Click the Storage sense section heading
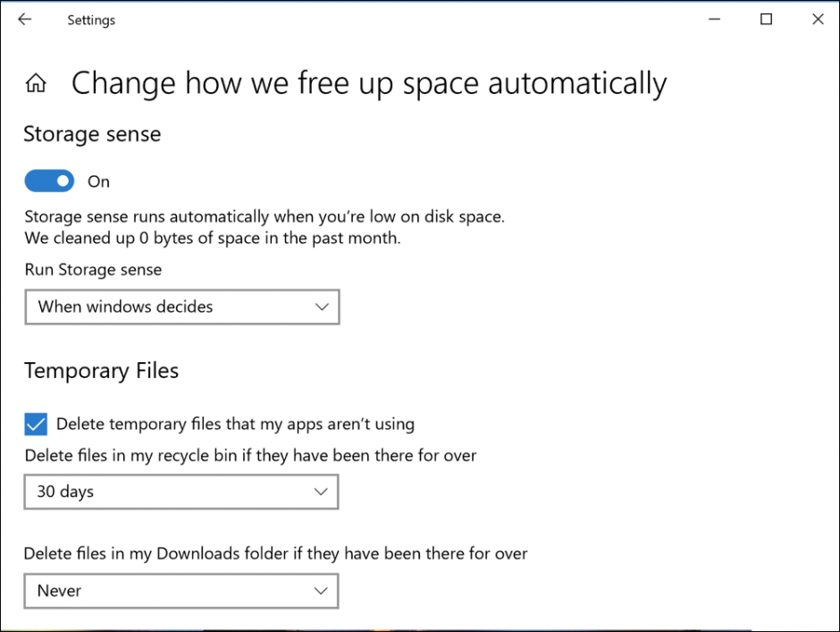Image resolution: width=840 pixels, height=632 pixels. pos(92,134)
